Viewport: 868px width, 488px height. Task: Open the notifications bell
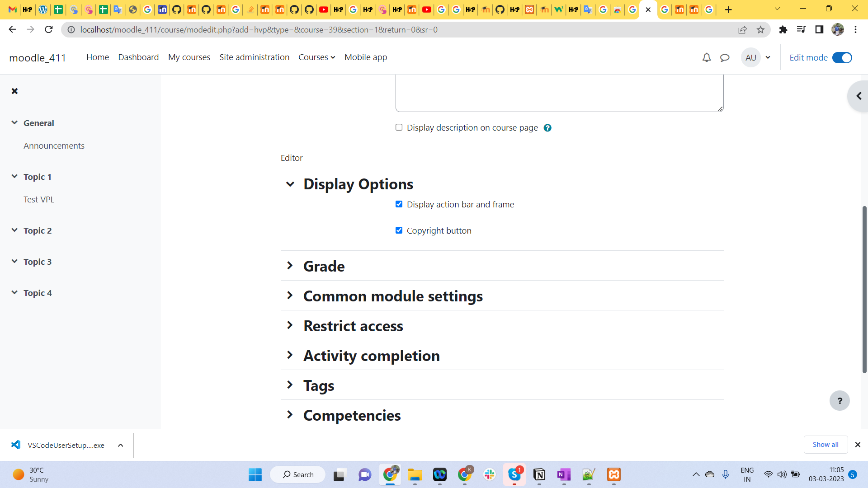(707, 57)
